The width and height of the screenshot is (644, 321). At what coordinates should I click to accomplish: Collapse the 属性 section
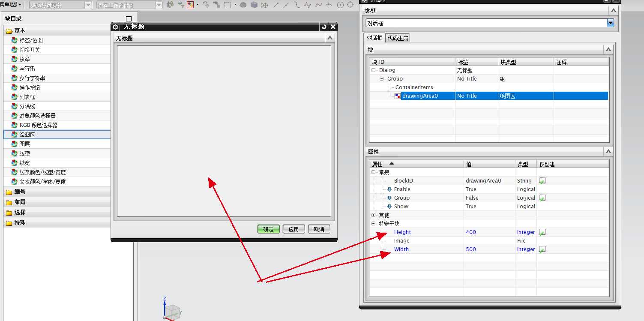(608, 152)
